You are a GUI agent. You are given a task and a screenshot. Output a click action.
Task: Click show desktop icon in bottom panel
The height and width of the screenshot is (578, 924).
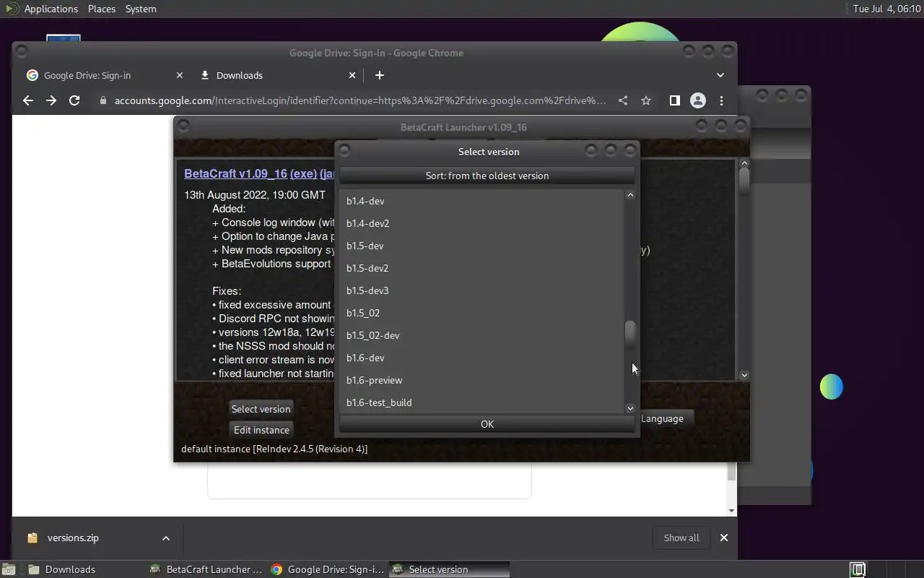coord(8,569)
